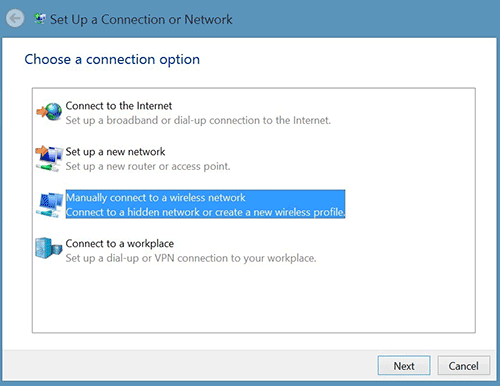Select the Set up a new network computers icon

point(49,158)
